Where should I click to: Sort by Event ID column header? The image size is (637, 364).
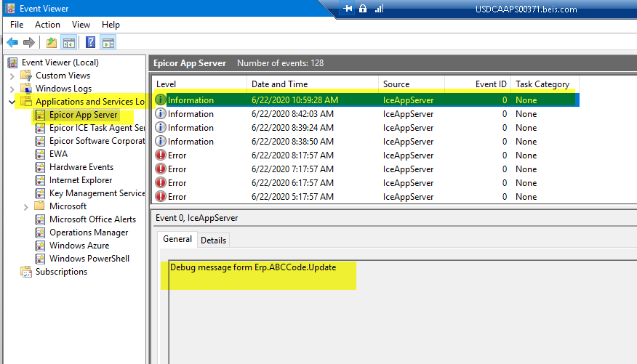(478, 84)
